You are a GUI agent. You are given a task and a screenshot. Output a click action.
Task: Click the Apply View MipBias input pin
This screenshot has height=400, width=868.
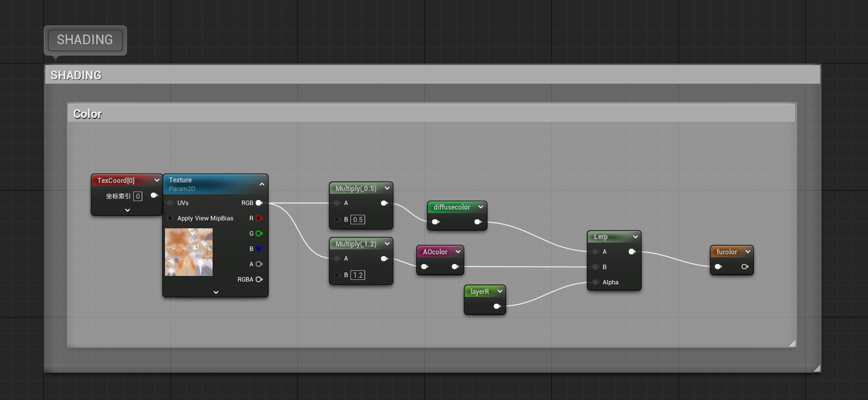pos(171,218)
